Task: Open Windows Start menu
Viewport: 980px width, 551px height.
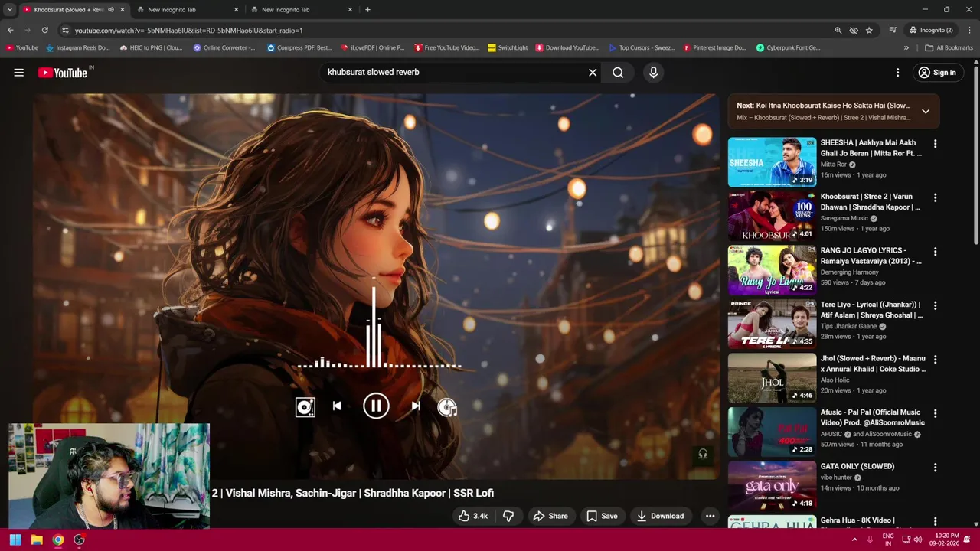Action: (x=15, y=540)
